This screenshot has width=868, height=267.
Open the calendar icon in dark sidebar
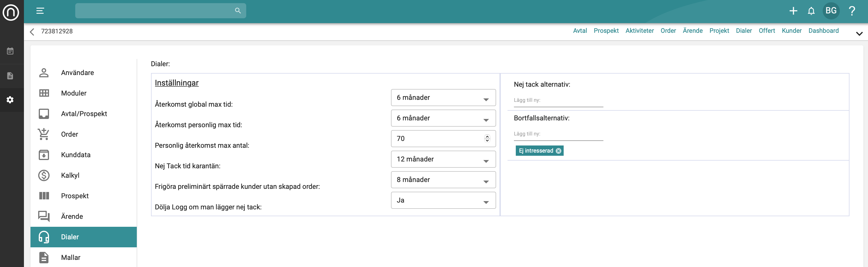pyautogui.click(x=10, y=51)
